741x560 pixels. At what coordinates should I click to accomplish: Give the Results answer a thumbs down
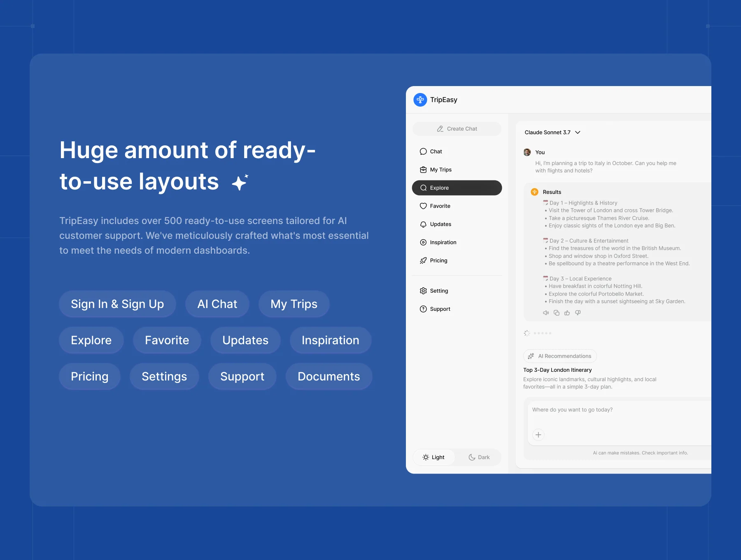click(x=578, y=313)
